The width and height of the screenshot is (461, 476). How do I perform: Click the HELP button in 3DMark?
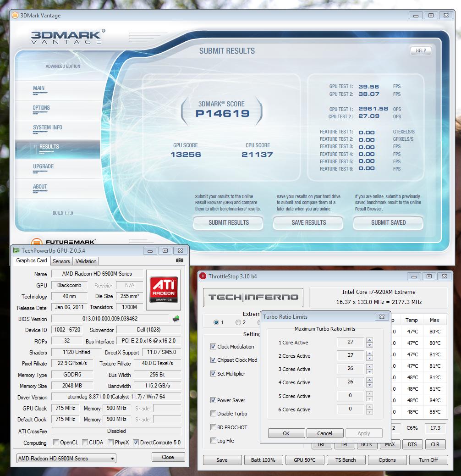(421, 51)
